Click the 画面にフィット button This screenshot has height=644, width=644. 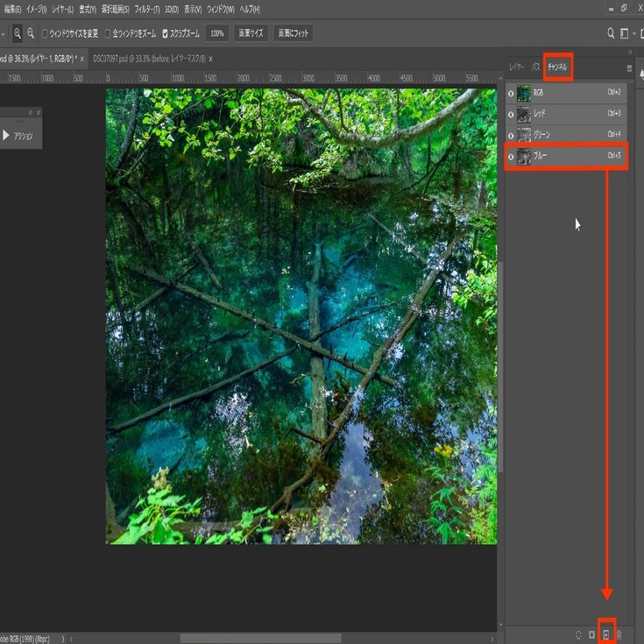point(294,33)
